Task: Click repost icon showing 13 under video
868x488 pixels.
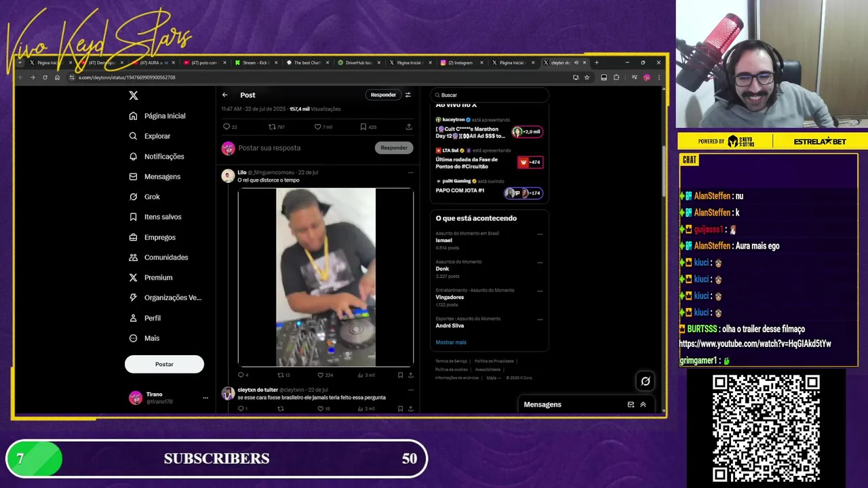Action: [x=281, y=375]
